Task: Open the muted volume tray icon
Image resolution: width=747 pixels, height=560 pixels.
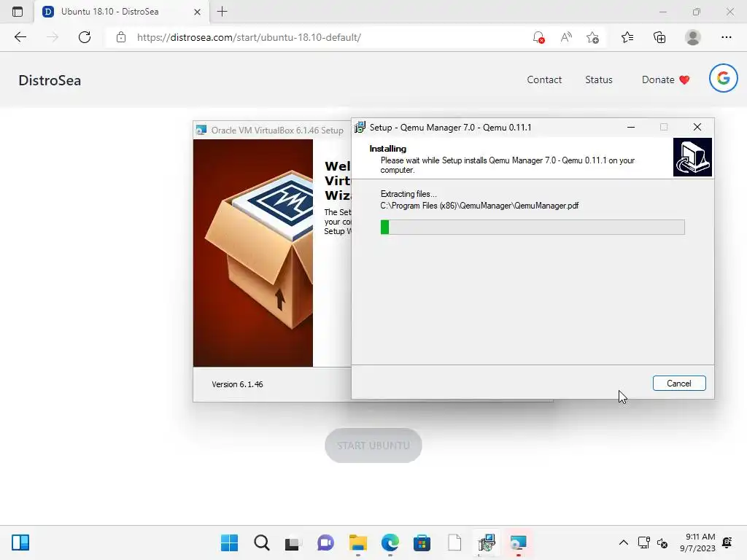Action: click(662, 542)
